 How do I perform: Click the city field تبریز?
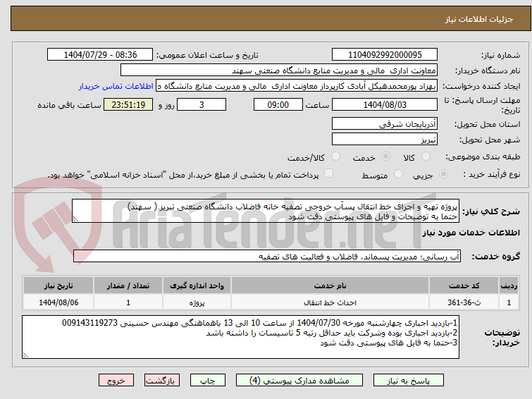point(385,139)
